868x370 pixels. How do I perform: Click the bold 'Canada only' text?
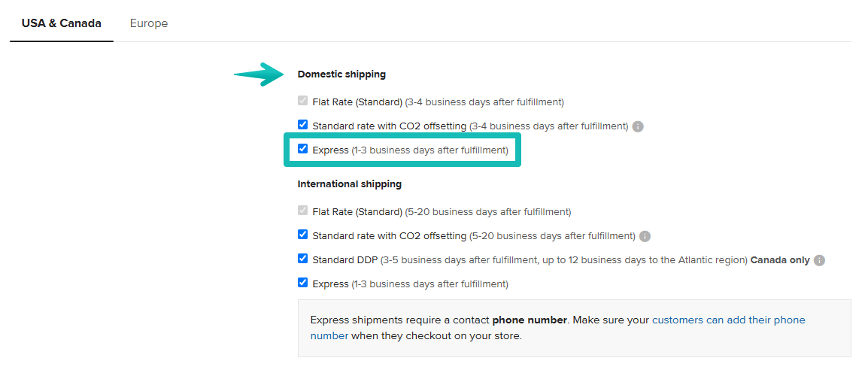click(x=780, y=260)
